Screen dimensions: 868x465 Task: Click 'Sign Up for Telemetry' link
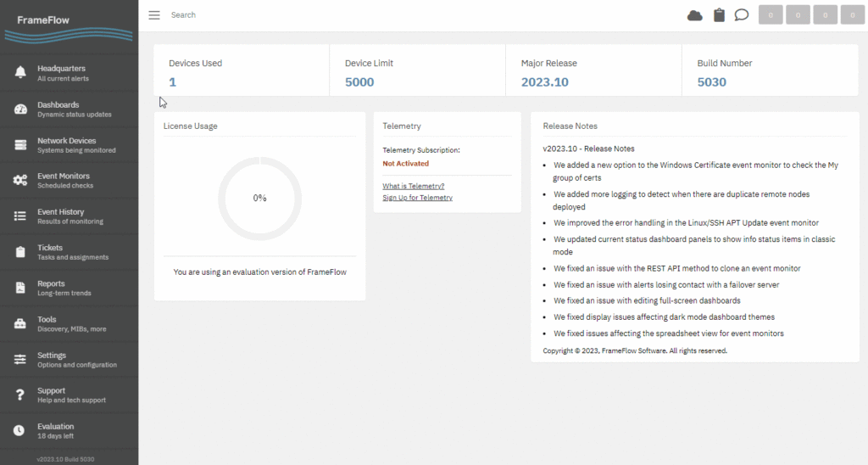point(417,198)
